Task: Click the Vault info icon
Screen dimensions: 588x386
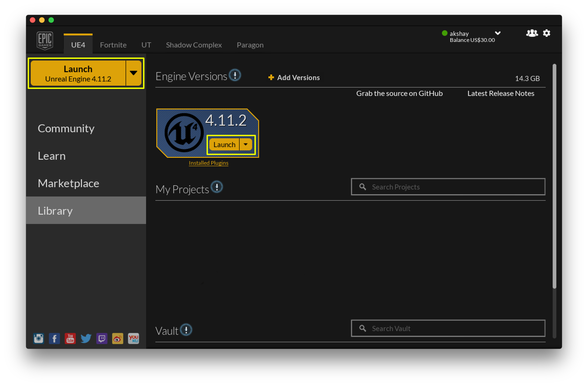Action: pos(186,330)
